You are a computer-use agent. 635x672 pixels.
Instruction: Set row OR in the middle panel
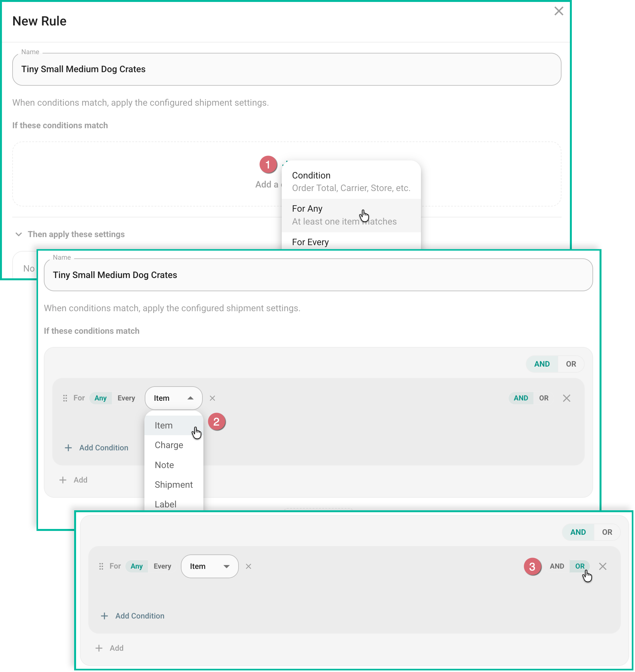click(x=545, y=398)
